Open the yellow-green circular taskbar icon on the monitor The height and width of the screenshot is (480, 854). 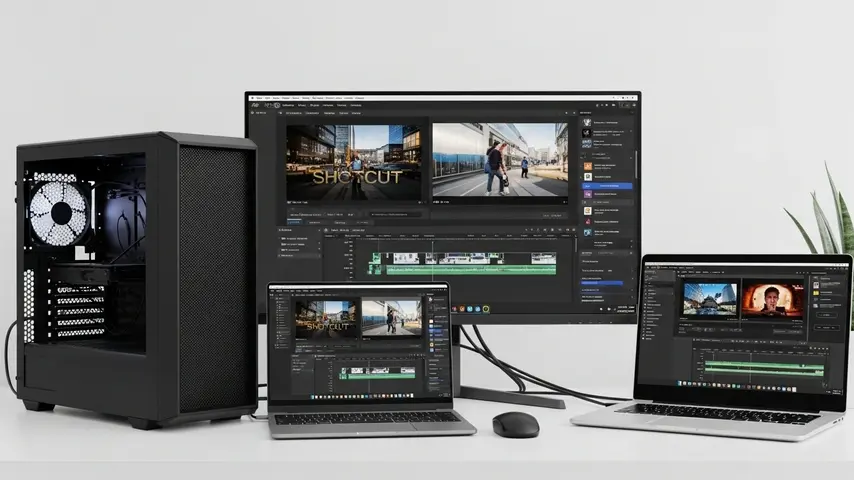tap(486, 309)
